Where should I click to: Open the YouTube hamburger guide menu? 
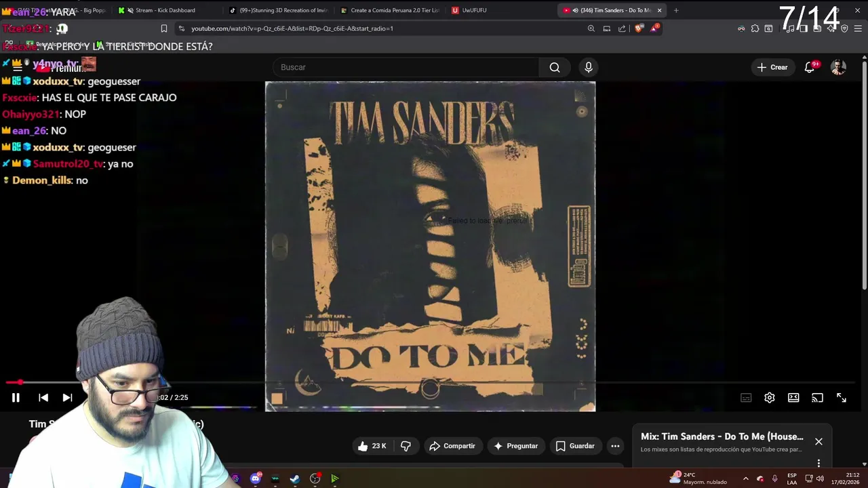pos(18,67)
